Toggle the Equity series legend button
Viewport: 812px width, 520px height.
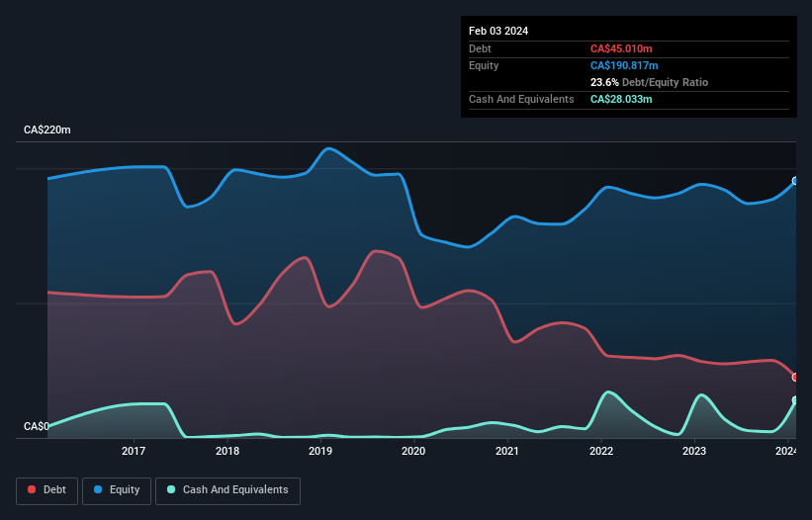117,490
